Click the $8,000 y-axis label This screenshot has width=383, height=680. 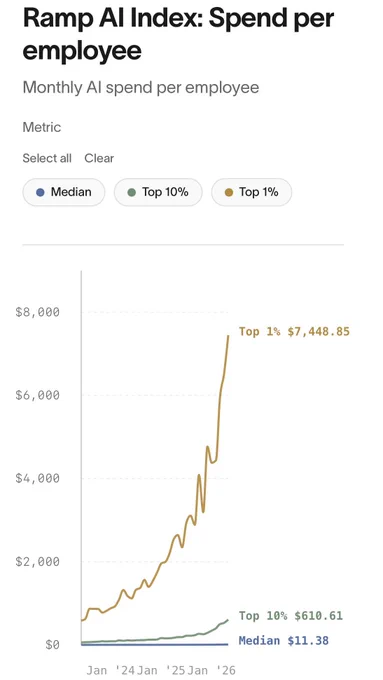[37, 312]
